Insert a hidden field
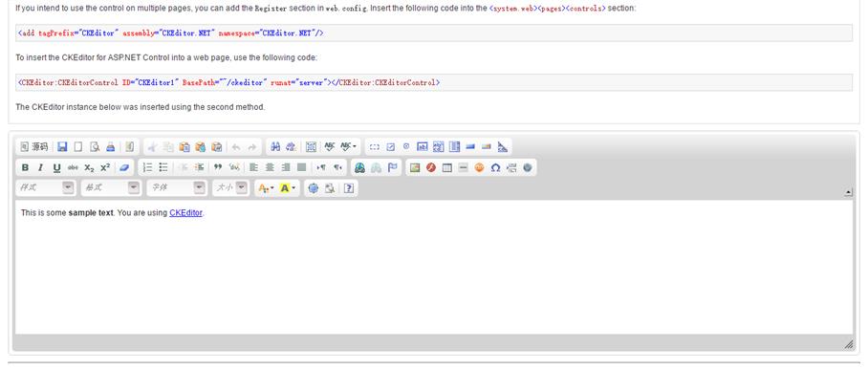 coord(503,147)
